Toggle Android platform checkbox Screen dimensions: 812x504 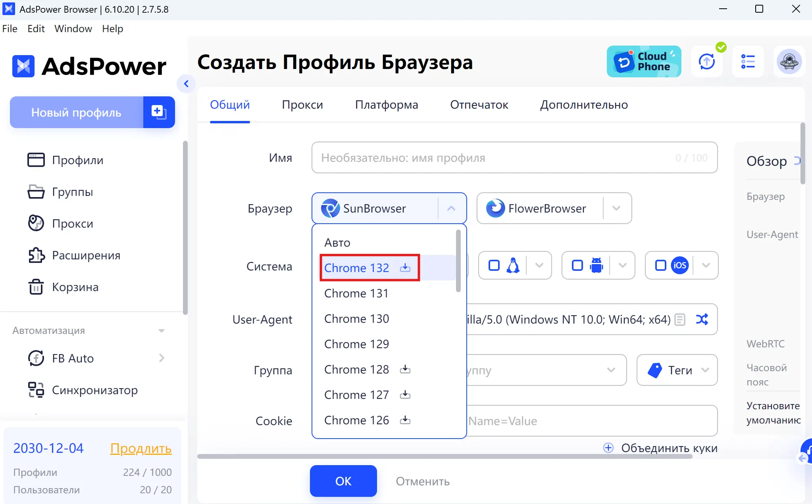tap(577, 265)
